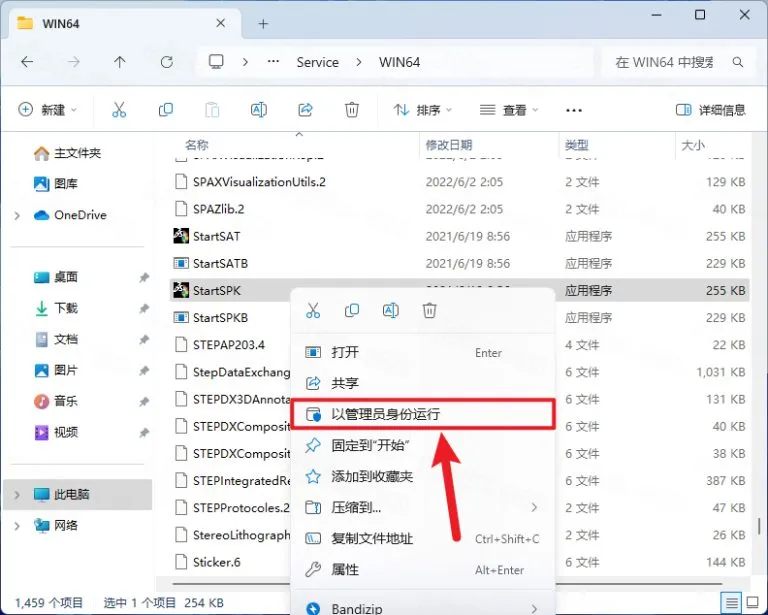Toggle the 详细信息 details pane
This screenshot has width=768, height=615.
710,110
